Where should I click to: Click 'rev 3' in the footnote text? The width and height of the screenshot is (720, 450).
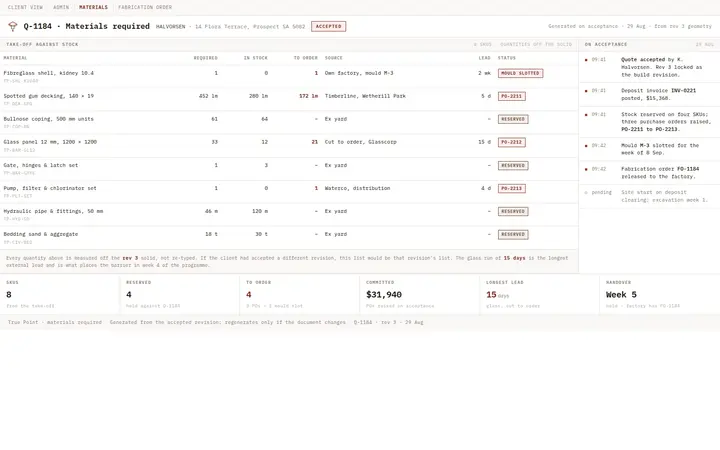[x=130, y=258]
